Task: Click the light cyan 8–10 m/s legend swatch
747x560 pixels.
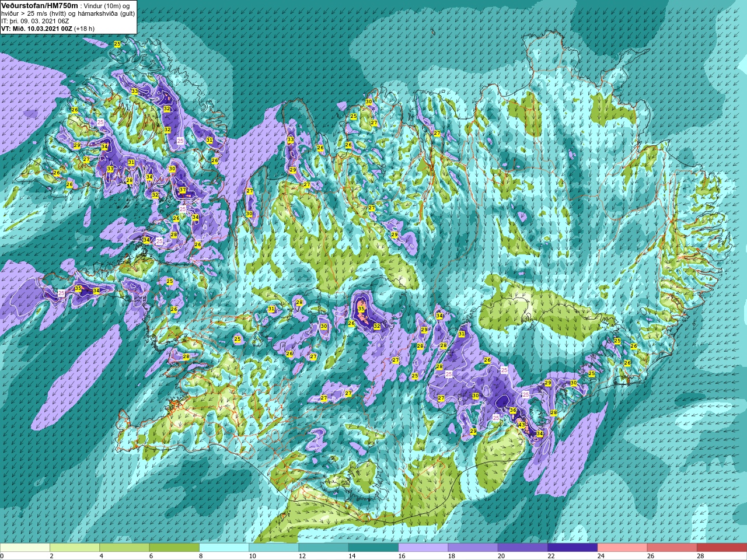Action: pyautogui.click(x=224, y=548)
